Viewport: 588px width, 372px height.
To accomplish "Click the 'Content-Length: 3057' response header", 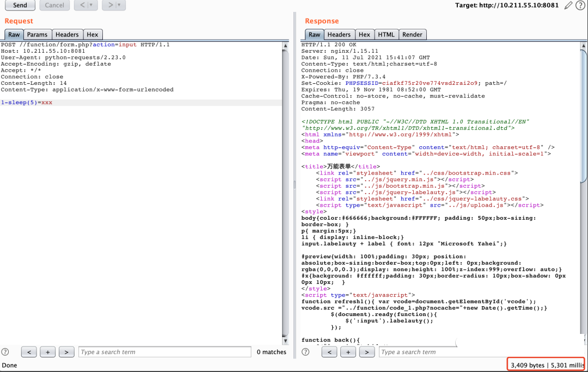I will 338,109.
